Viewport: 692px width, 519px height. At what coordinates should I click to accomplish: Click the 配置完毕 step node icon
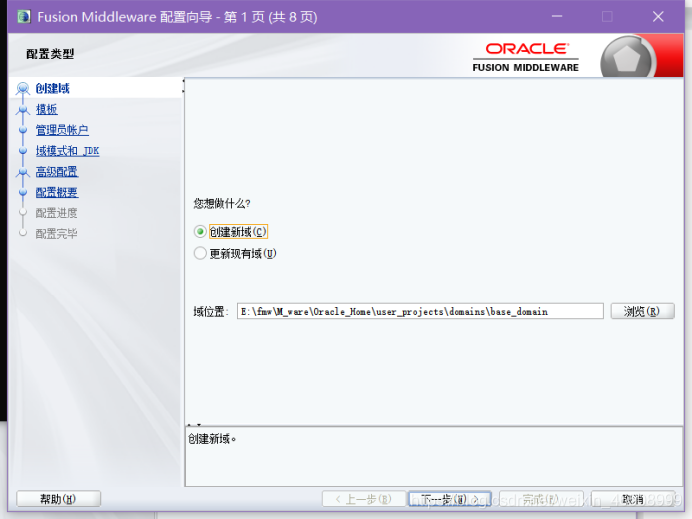point(23,233)
